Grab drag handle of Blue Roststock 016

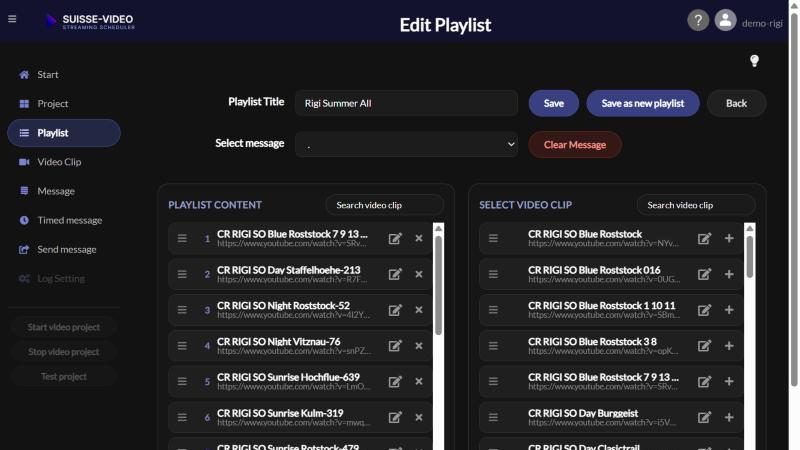(493, 274)
